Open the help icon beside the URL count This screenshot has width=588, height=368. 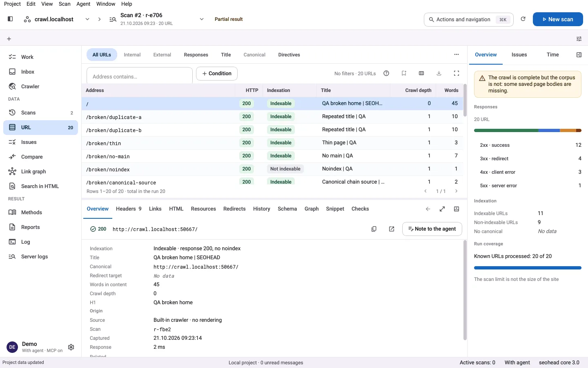386,73
